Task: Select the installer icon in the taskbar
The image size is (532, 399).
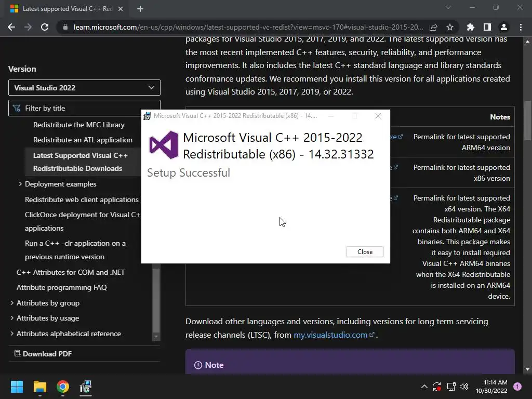Action: (86, 387)
